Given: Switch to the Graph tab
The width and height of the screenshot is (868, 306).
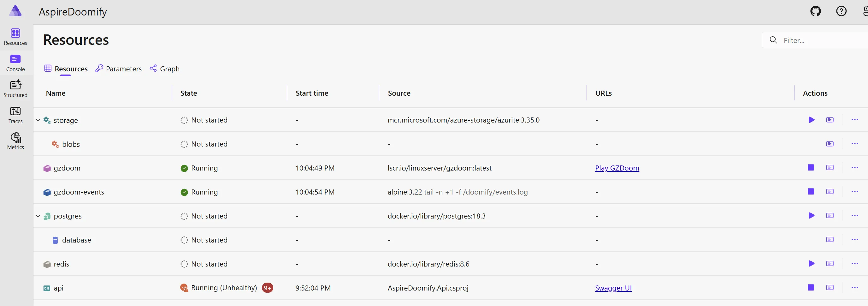Looking at the screenshot, I should (x=165, y=69).
